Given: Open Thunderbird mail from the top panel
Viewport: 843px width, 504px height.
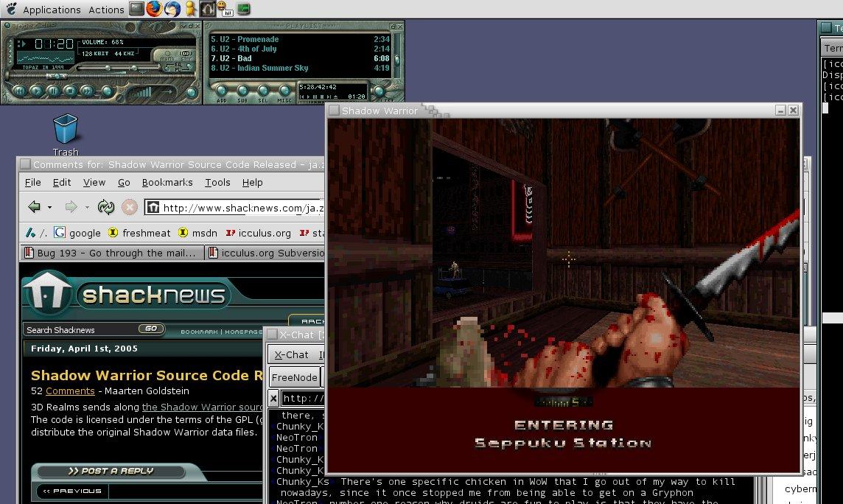Looking at the screenshot, I should click(172, 9).
